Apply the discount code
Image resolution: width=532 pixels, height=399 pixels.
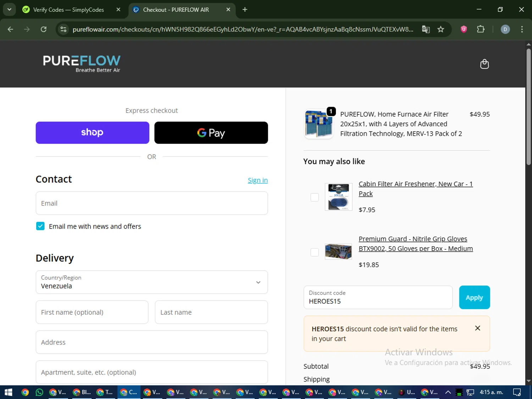tap(475, 297)
